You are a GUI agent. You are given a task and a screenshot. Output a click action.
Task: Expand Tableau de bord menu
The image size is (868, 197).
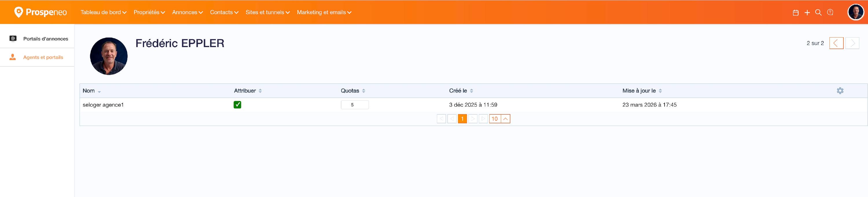104,12
